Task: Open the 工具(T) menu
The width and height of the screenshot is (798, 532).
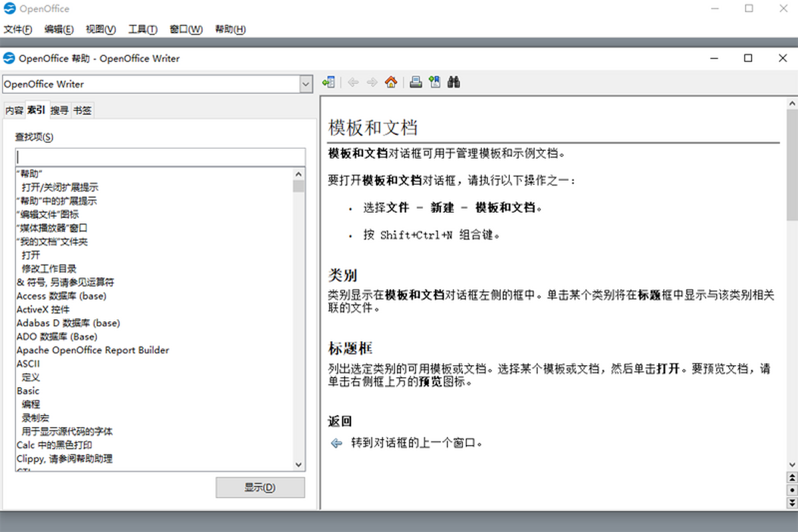Action: (x=142, y=29)
